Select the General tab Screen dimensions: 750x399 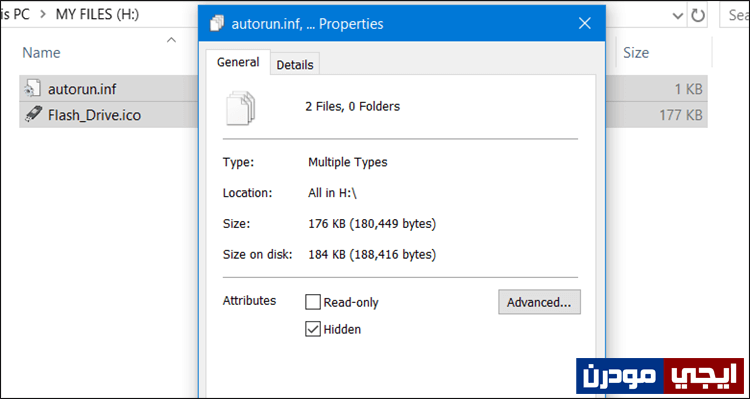pyautogui.click(x=238, y=62)
